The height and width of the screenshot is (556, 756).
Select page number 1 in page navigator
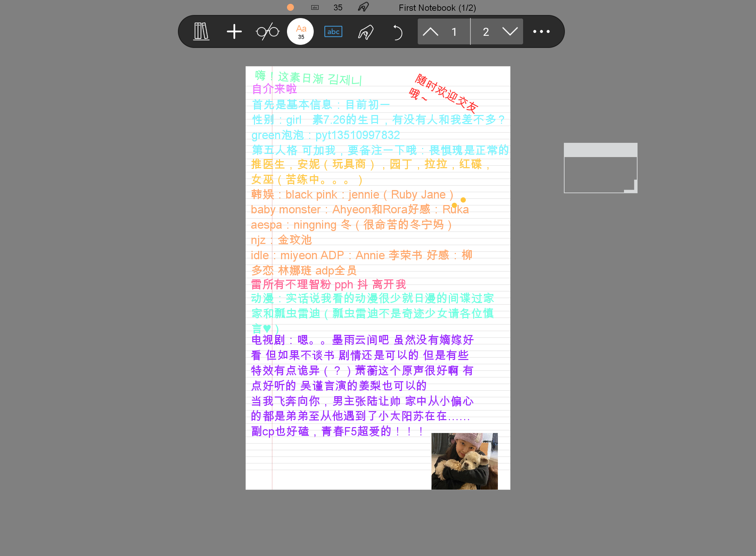(454, 32)
